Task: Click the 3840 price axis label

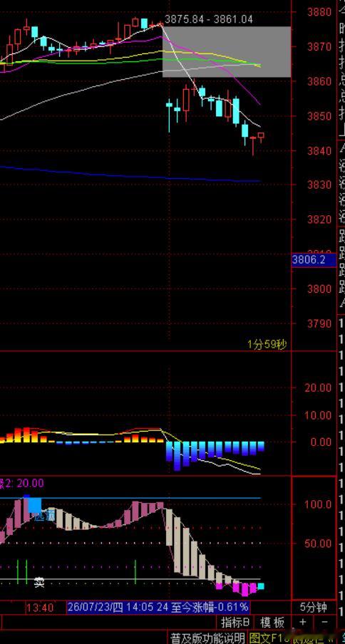Action: 319,151
